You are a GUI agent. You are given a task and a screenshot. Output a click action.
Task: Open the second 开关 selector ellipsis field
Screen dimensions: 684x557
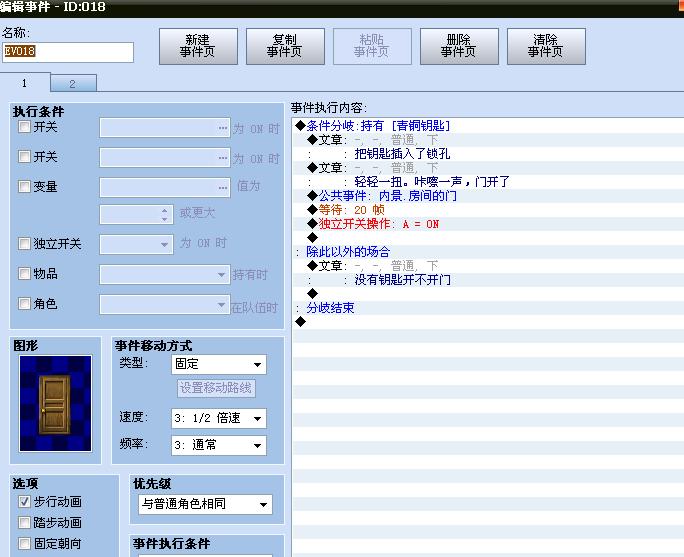point(165,157)
